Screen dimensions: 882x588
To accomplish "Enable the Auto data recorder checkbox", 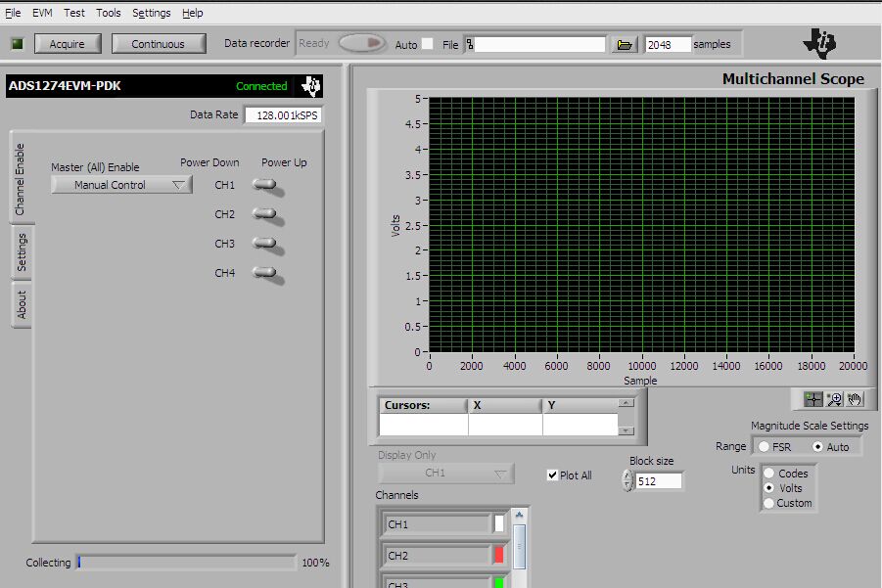I will pos(427,44).
